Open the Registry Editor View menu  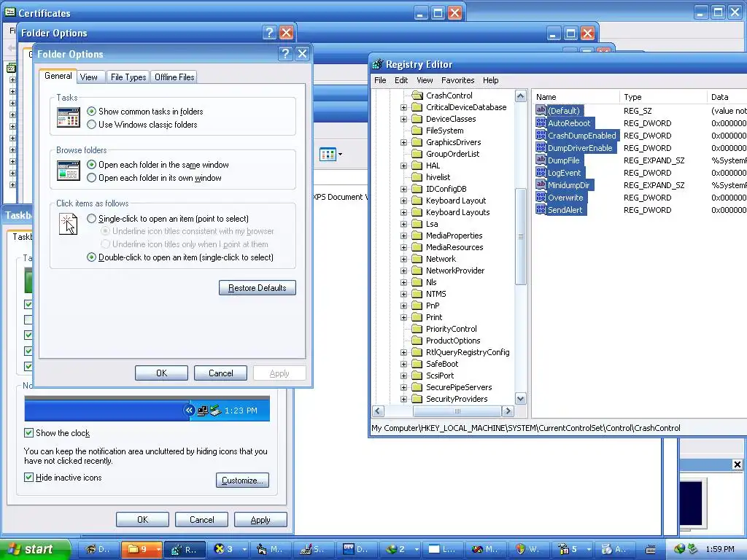425,80
